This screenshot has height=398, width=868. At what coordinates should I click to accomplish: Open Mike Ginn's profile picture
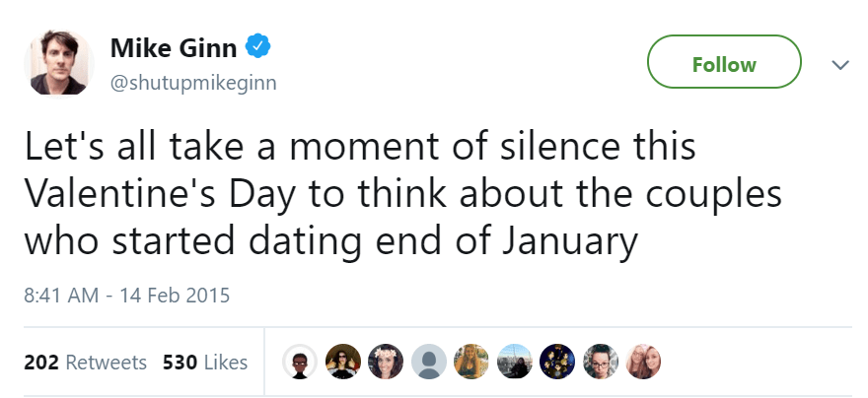coord(61,63)
